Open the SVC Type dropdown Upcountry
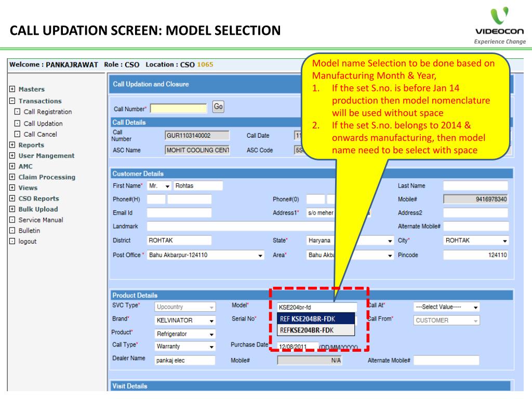532x399 pixels. coord(185,307)
